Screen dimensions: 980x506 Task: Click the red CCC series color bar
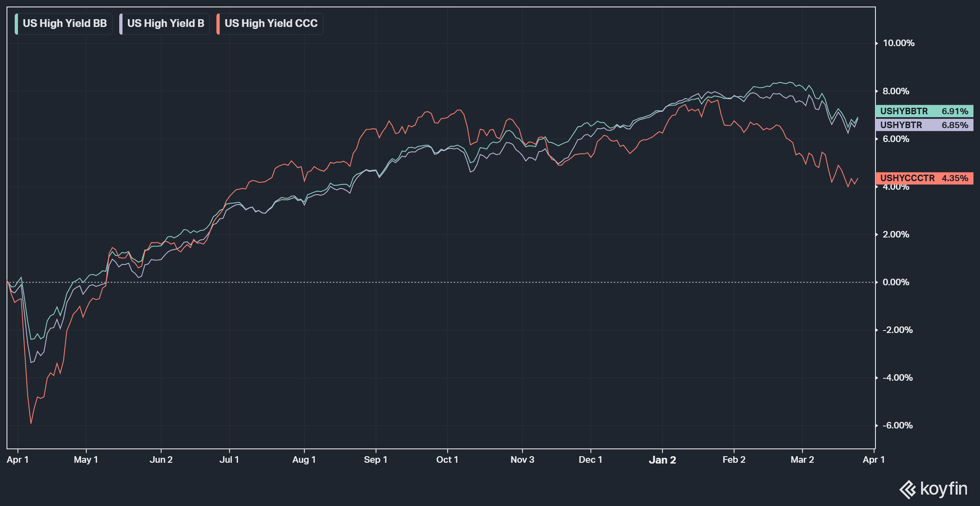[218, 24]
